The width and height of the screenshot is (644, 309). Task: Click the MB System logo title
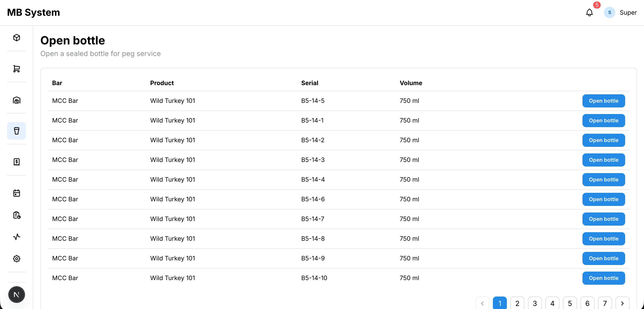coord(34,12)
